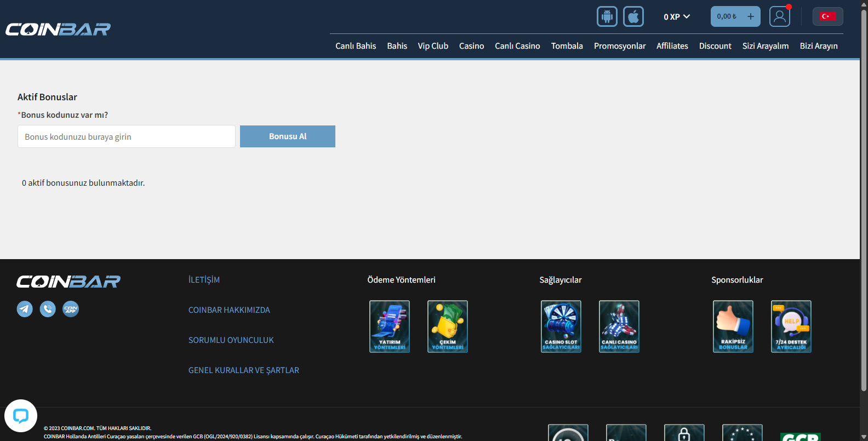Open GENEL KURALLAR VE ŞARTLAR link
Viewport: 868px width, 441px height.
coord(244,370)
